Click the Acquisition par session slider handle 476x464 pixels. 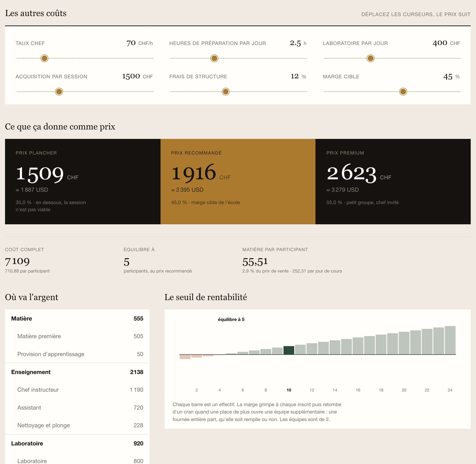(x=59, y=92)
